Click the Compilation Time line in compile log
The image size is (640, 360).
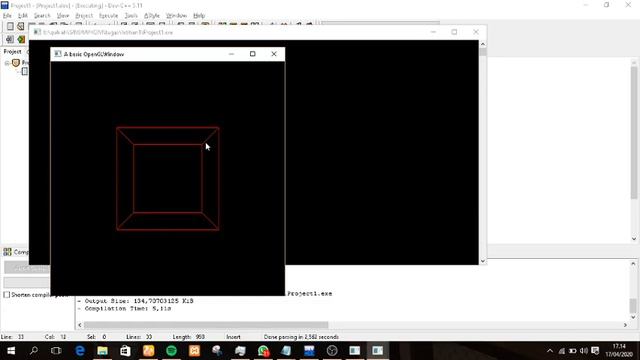click(124, 309)
